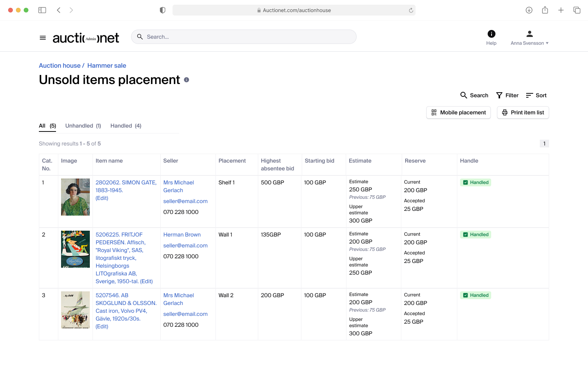Click the auctionet Admin logo
Image resolution: width=588 pixels, height=382 pixels.
pyautogui.click(x=86, y=38)
